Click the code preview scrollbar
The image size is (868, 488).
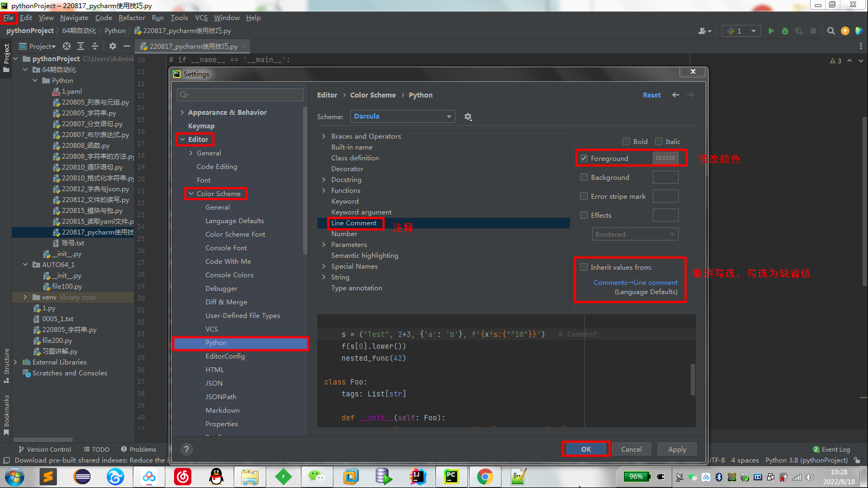tap(692, 379)
